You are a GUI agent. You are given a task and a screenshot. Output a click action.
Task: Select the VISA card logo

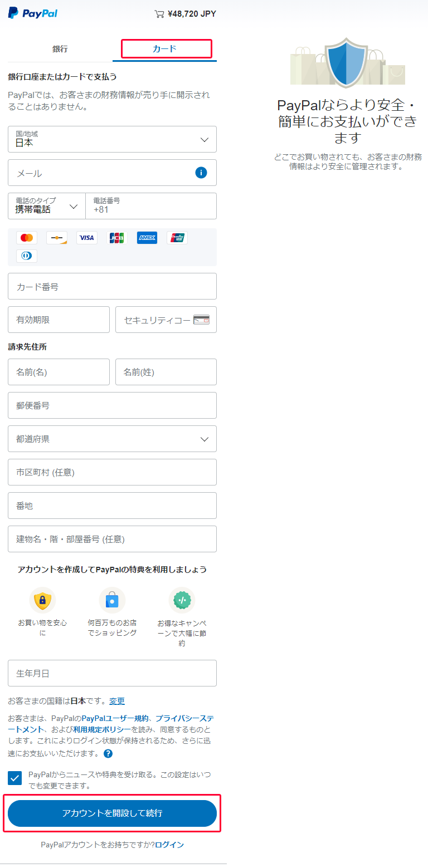[87, 238]
